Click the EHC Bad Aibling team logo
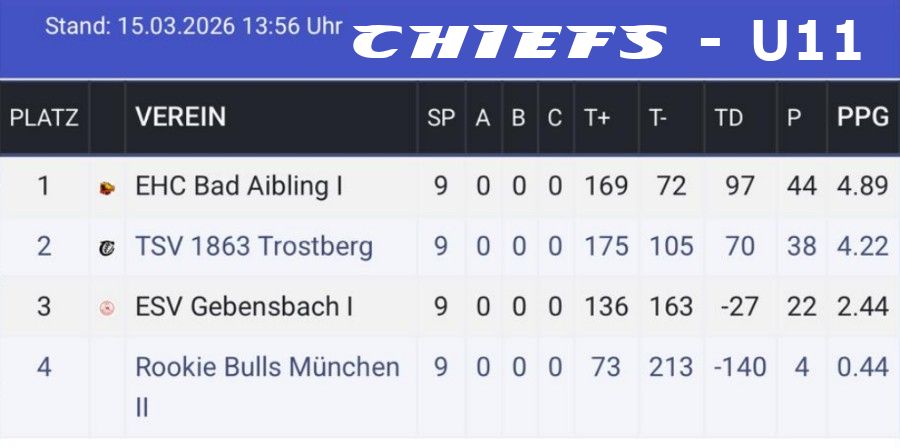 point(107,187)
